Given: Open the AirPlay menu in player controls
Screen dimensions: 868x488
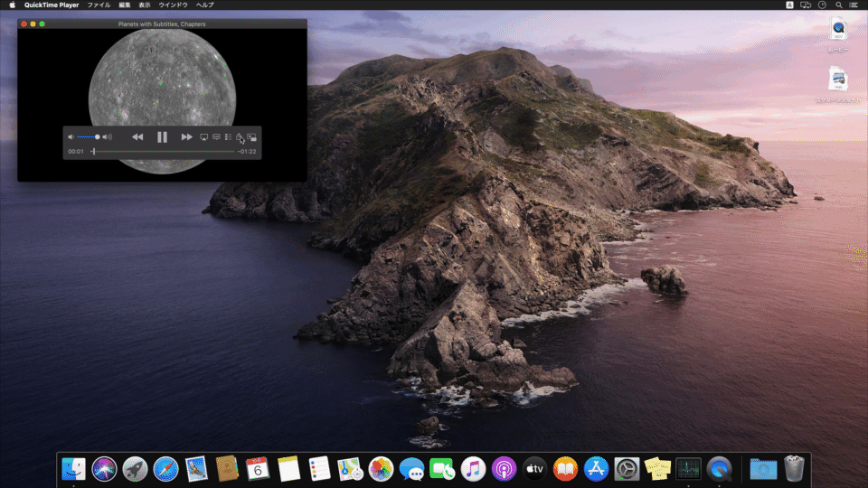Looking at the screenshot, I should pos(203,137).
